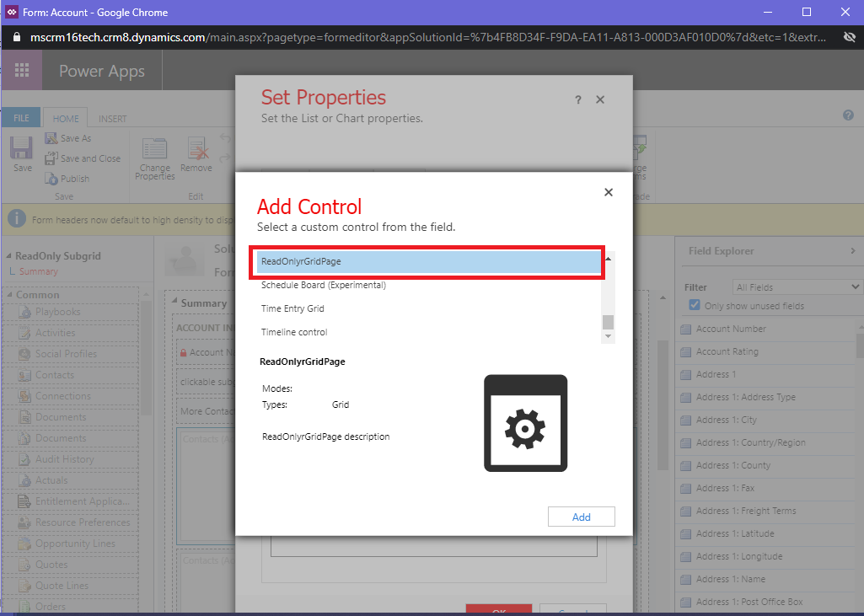Click the Save icon in the ribbon
The height and width of the screenshot is (616, 864).
point(21,150)
